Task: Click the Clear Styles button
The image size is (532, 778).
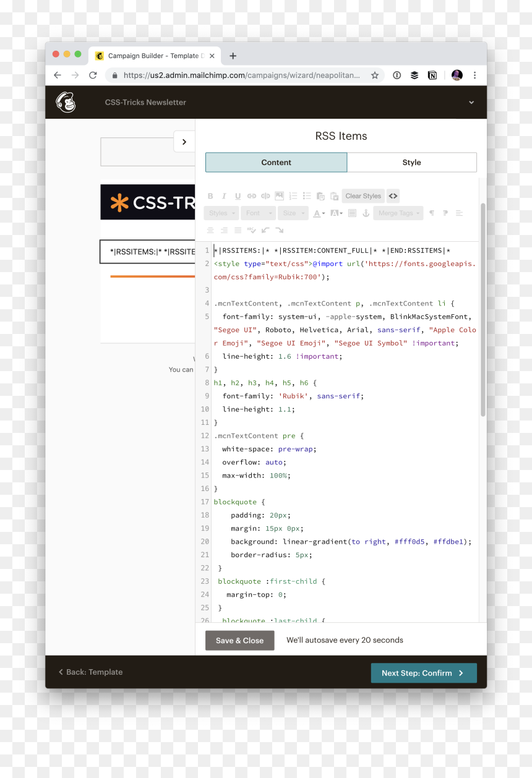Action: coord(363,196)
